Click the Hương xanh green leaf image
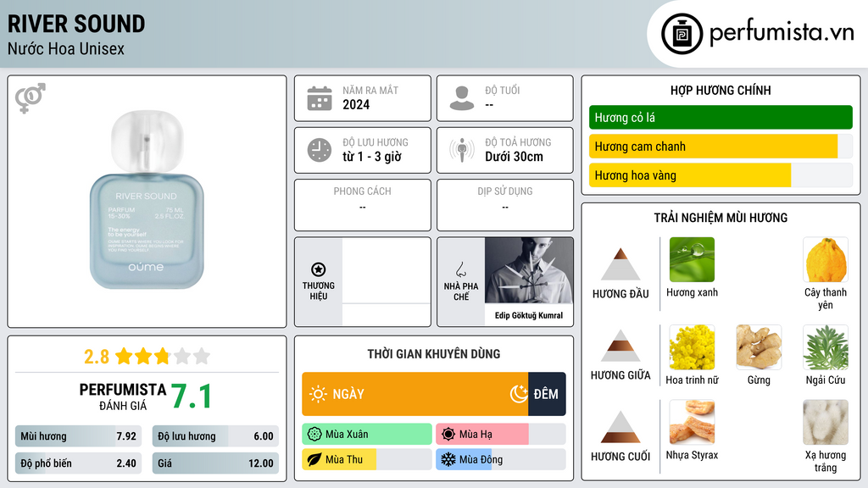 692,259
